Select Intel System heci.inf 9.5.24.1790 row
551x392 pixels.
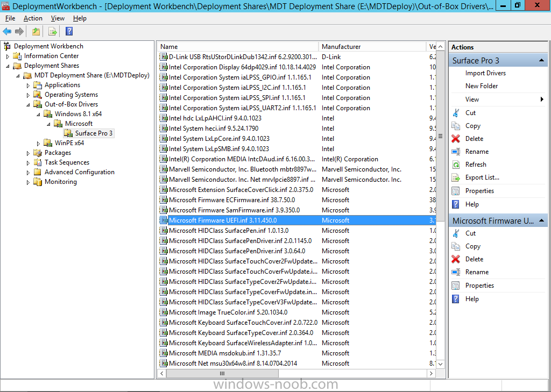pyautogui.click(x=297, y=129)
